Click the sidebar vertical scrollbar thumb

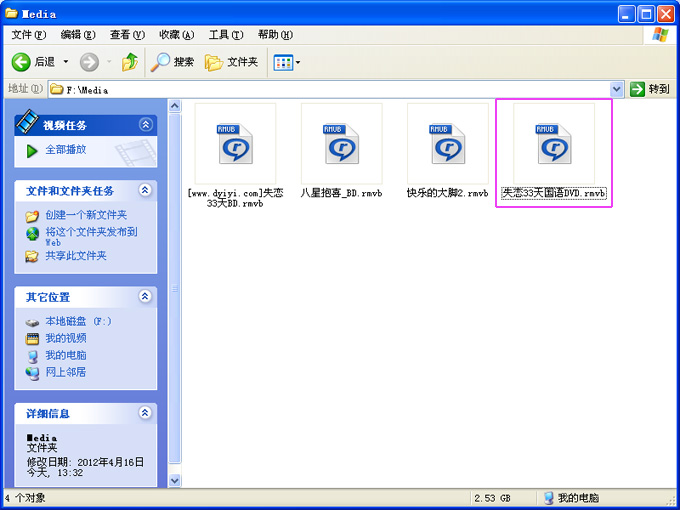point(175,288)
